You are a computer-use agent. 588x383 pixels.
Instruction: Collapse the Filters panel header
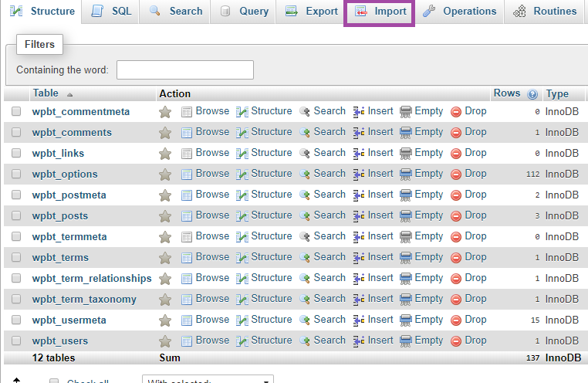[39, 45]
